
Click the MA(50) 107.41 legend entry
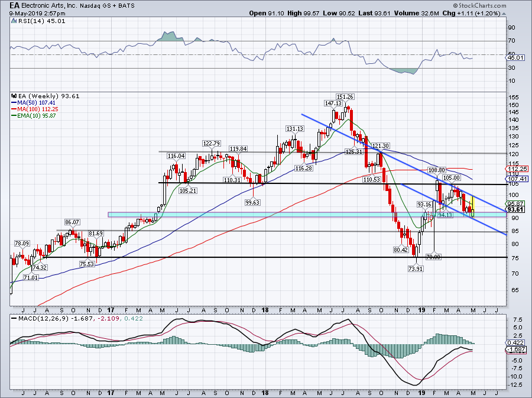33,102
